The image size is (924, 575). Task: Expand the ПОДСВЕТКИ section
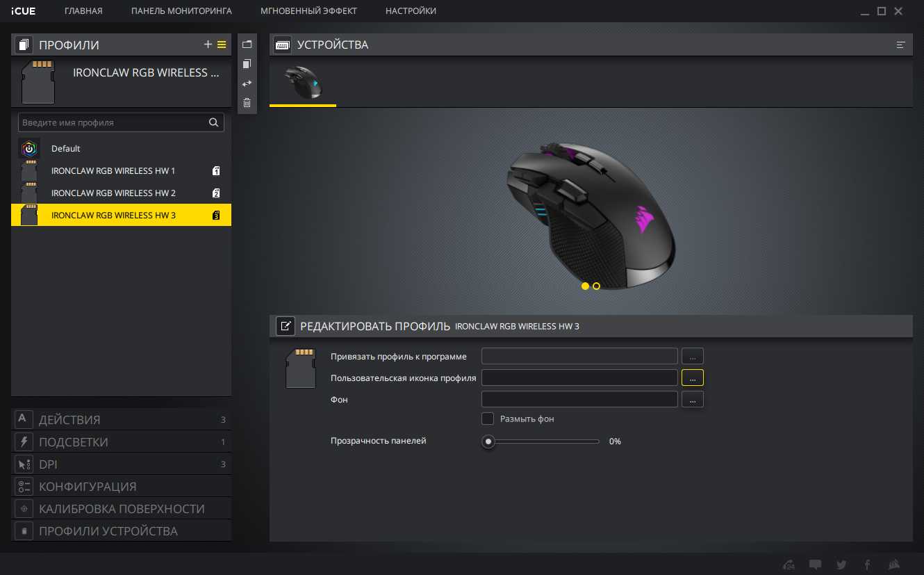tap(74, 442)
